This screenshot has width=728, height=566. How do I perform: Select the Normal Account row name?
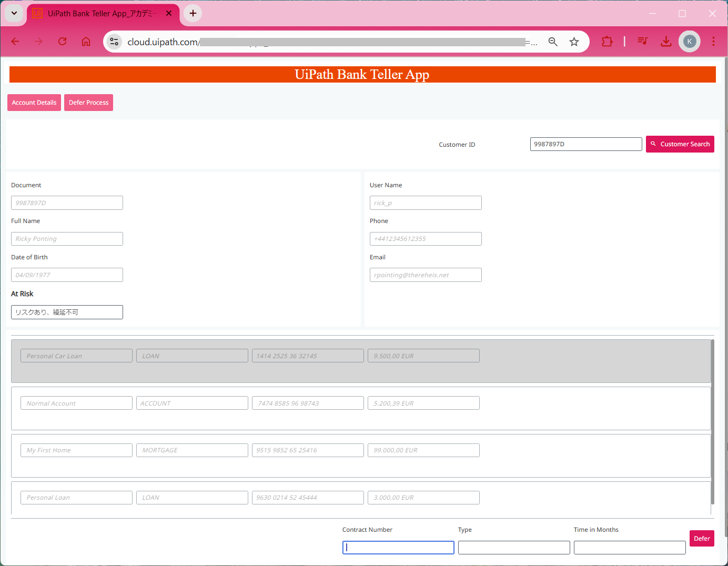[76, 403]
